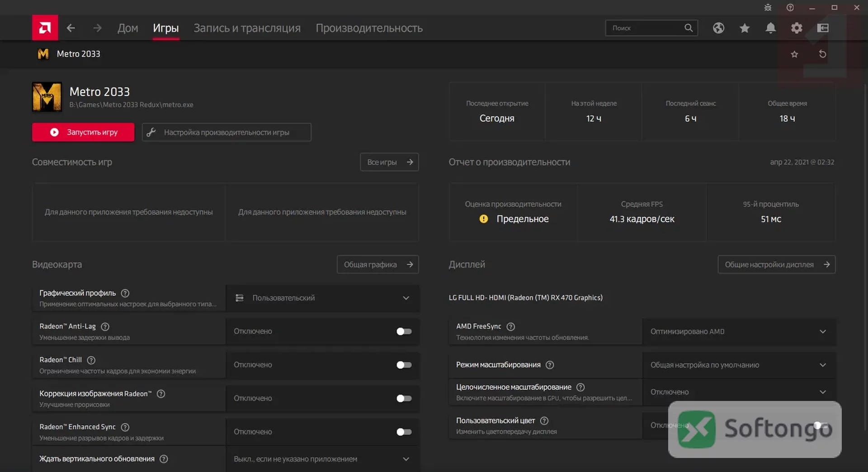The width and height of the screenshot is (868, 472).
Task: Show help for AMD FreeSync
Action: coord(511,327)
